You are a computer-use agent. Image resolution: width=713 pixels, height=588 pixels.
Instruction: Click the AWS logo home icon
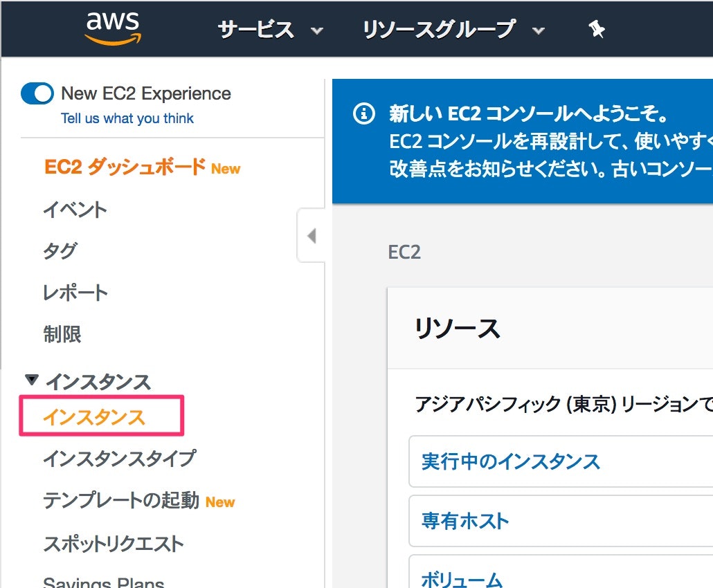coord(114,28)
